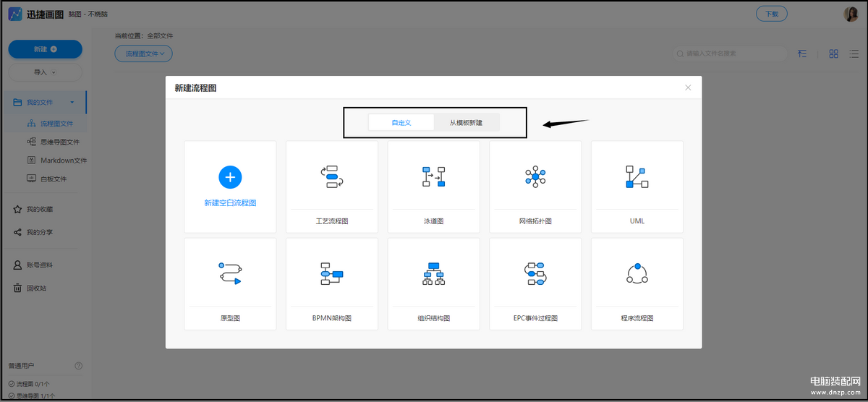
Task: Close the 新建流程图 dialog
Action: pos(688,87)
